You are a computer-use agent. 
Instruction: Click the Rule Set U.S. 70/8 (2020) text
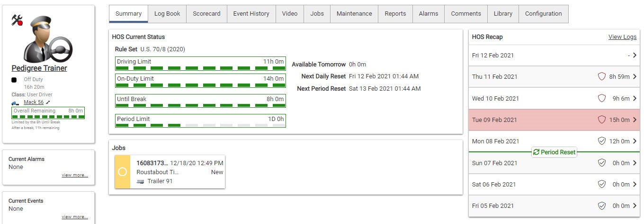150,49
